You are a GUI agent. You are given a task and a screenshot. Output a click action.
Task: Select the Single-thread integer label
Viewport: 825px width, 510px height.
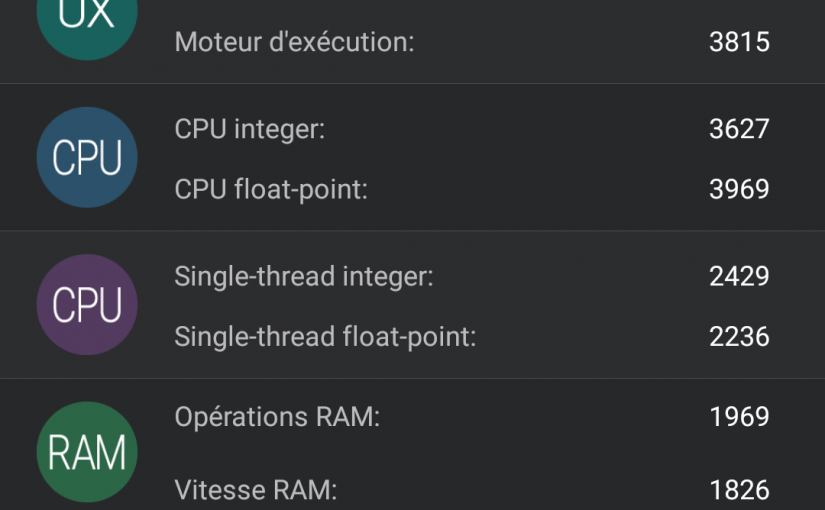[x=304, y=277]
